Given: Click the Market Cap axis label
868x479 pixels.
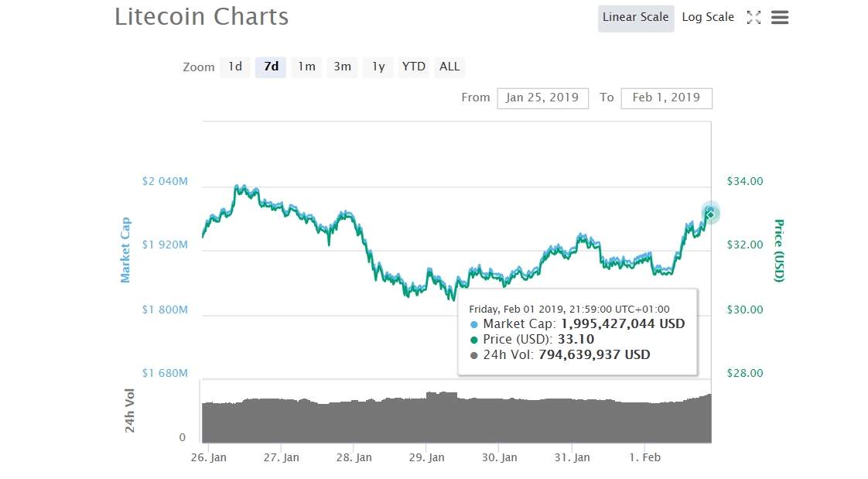Looking at the screenshot, I should tap(125, 249).
